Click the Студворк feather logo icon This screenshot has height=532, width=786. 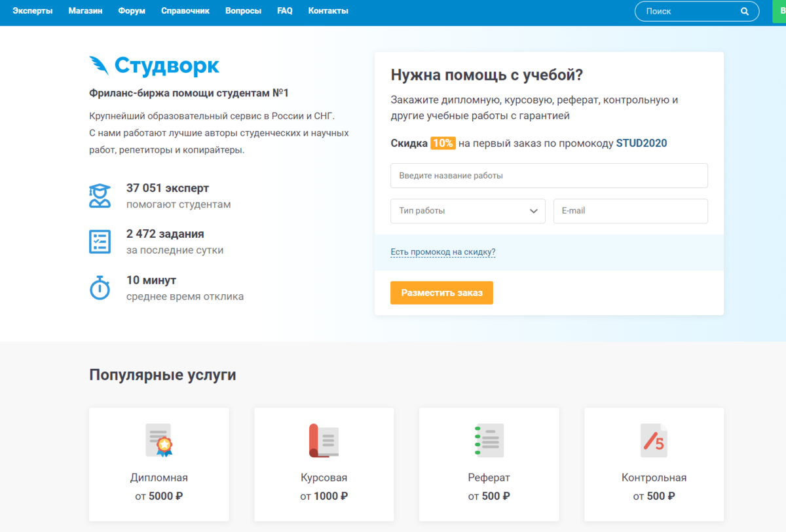(99, 66)
